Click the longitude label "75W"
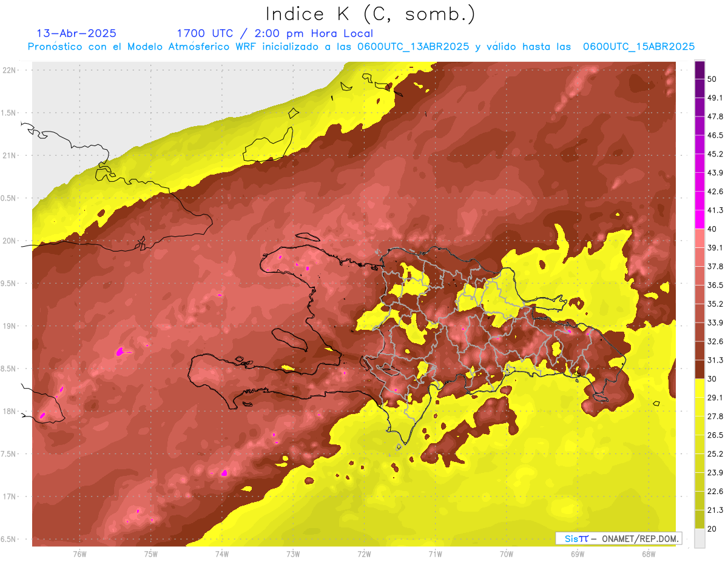The width and height of the screenshot is (728, 562). coord(151,554)
